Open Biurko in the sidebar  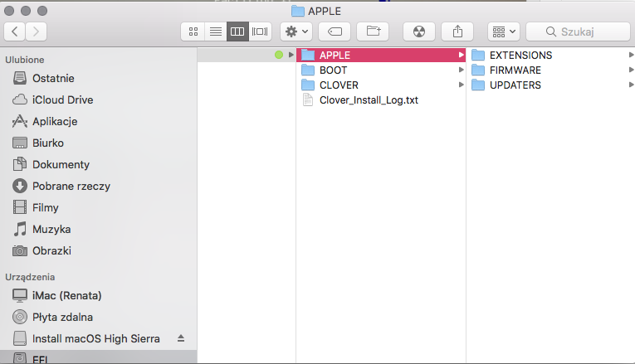click(x=99, y=143)
